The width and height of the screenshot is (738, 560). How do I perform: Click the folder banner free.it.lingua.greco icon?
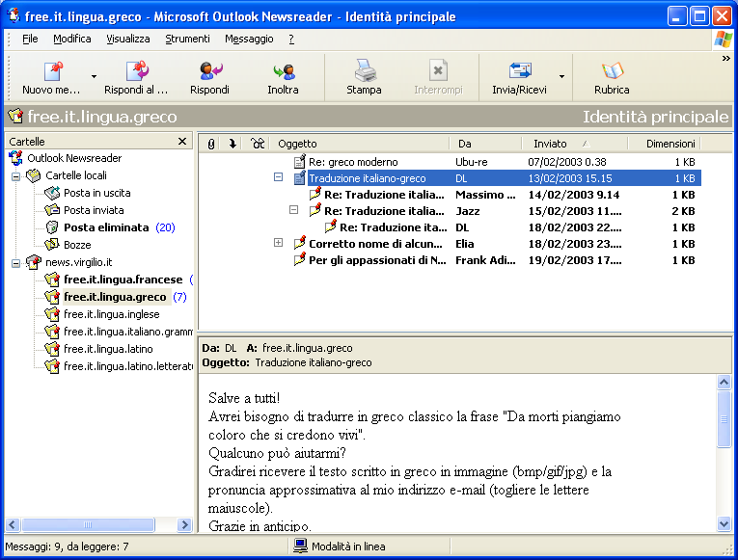[15, 116]
